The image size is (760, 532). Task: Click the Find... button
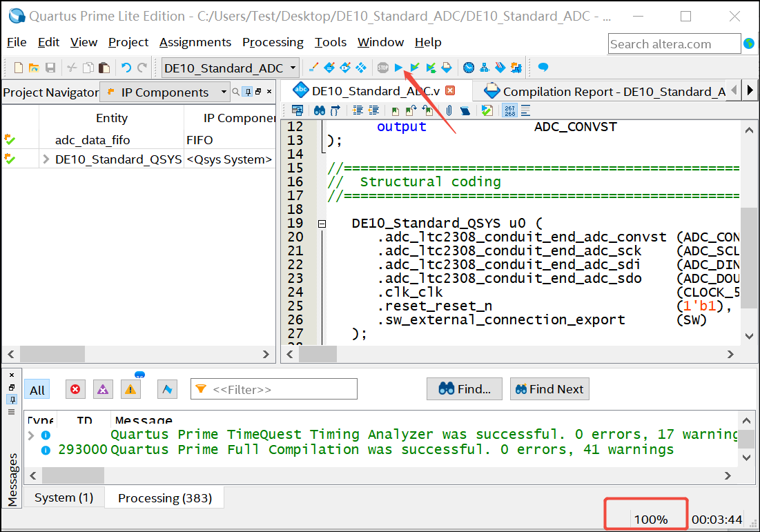tap(465, 389)
